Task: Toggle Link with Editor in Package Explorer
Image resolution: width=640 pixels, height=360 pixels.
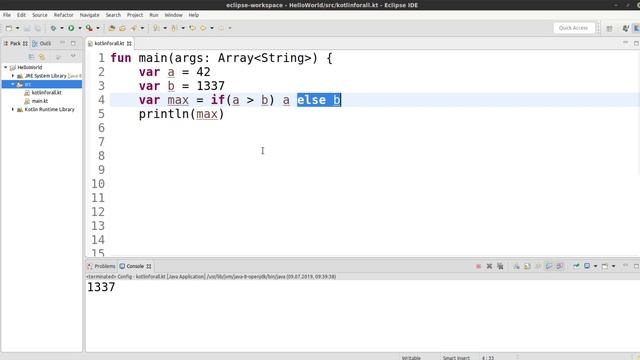Action: coord(42,57)
